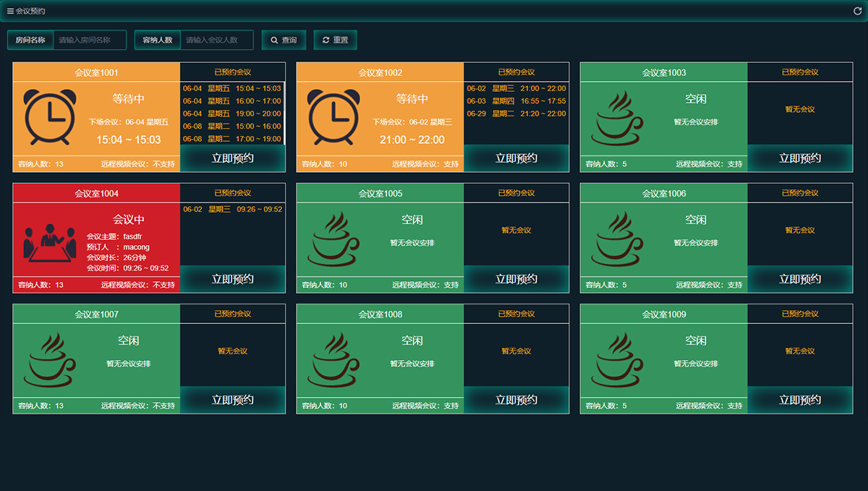868x491 pixels.
Task: Click the coffee cup icon in 会议室1009
Action: pos(616,359)
